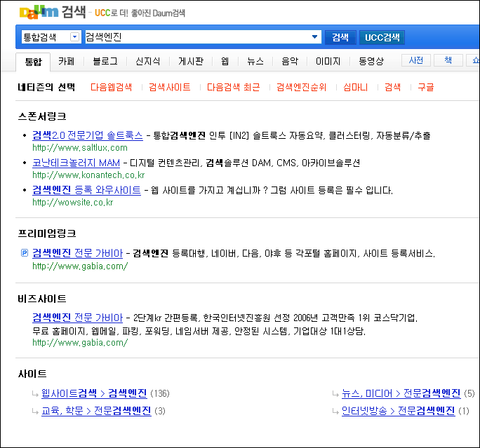Open the 뉴스 tab
The image size is (480, 448).
(255, 61)
